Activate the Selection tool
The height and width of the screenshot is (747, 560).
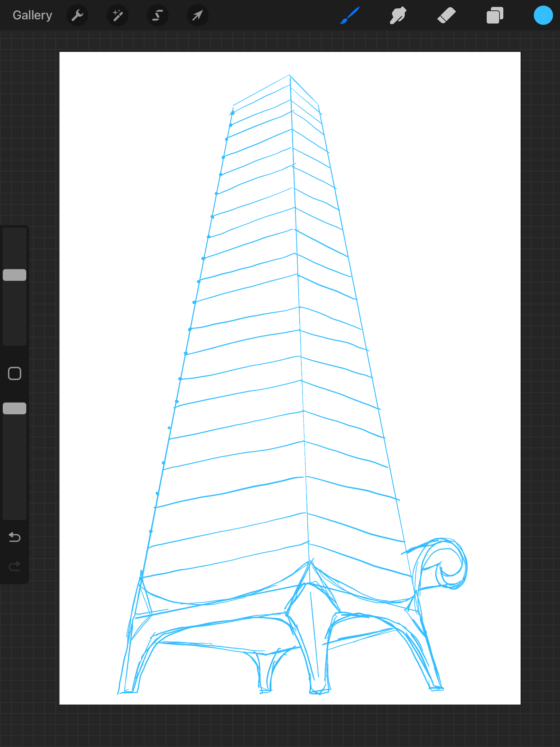(x=158, y=16)
